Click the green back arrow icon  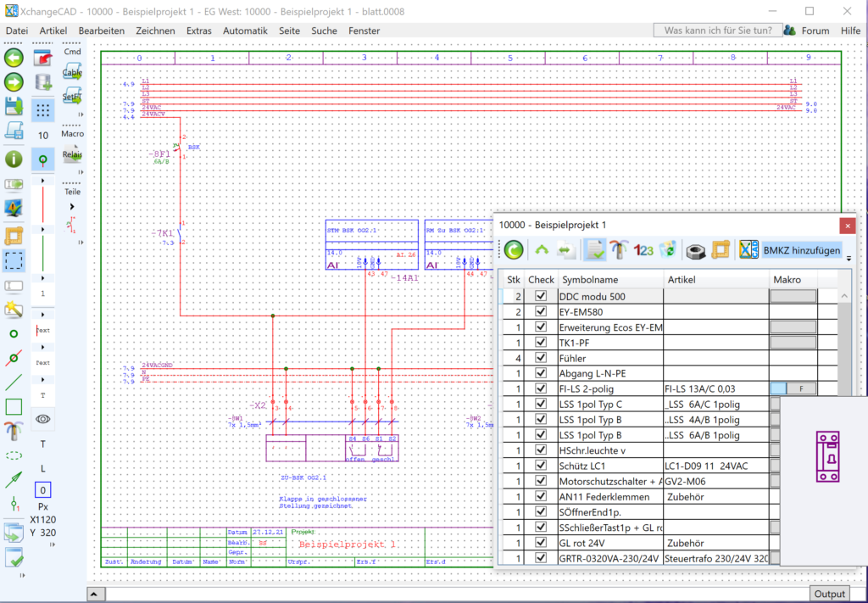[x=14, y=58]
